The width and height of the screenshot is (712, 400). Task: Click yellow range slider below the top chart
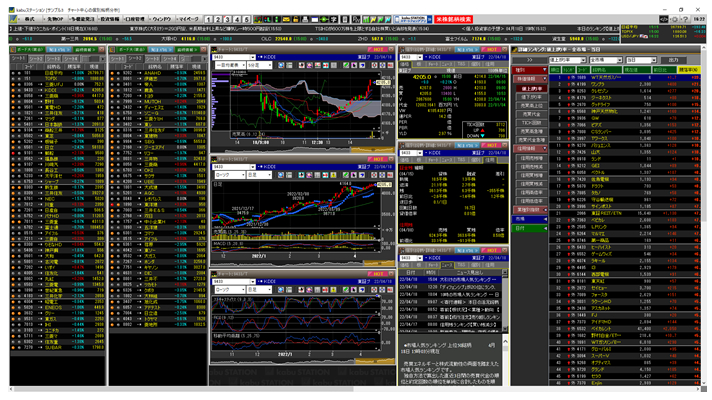coord(372,150)
